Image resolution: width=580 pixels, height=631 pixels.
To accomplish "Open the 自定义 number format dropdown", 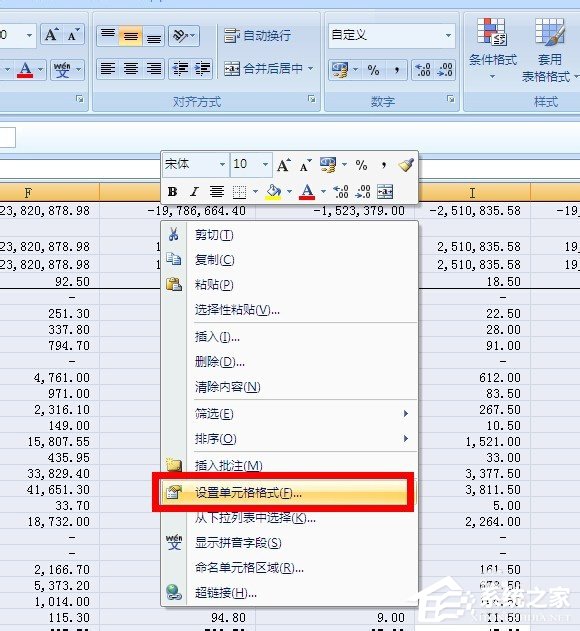I will (448, 35).
